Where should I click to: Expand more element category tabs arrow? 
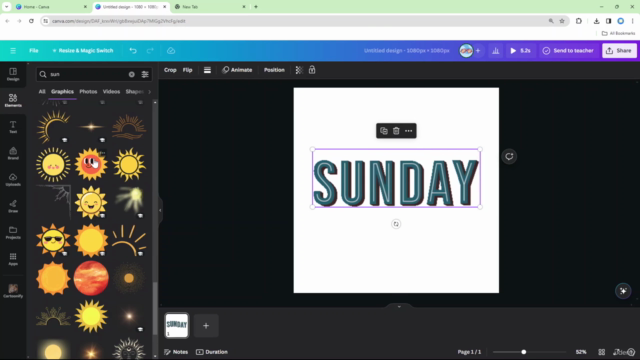click(x=149, y=92)
